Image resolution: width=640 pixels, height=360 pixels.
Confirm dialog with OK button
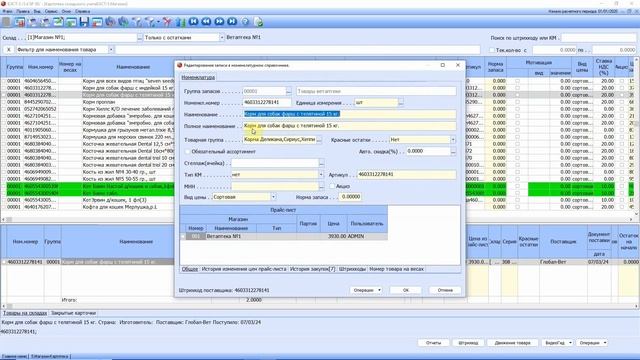click(x=406, y=290)
